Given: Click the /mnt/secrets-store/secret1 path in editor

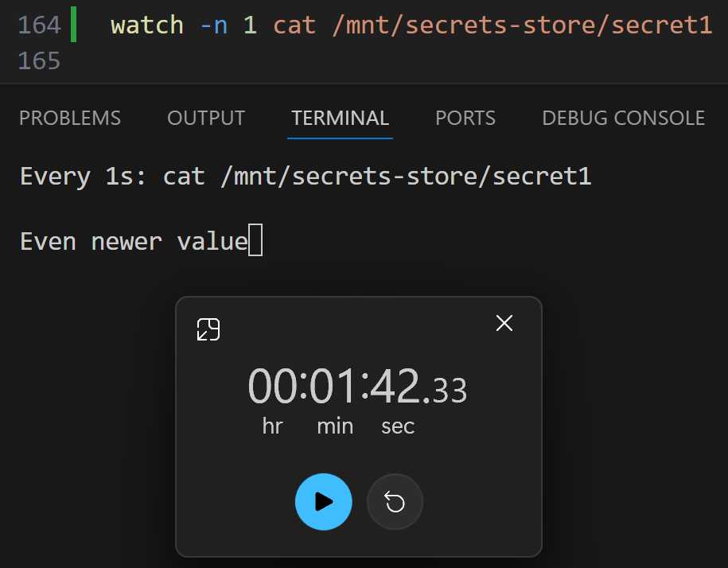Looking at the screenshot, I should coord(522,25).
